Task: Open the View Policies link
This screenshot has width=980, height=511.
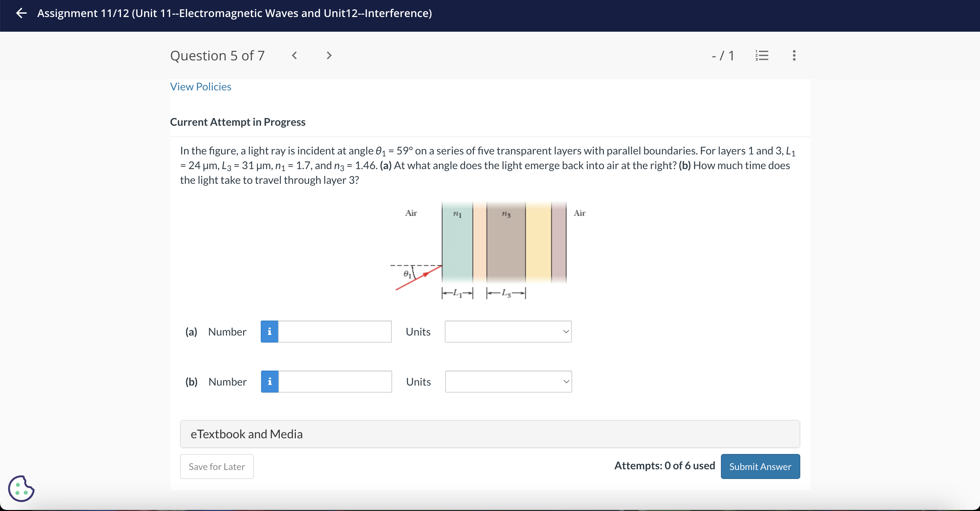Action: (x=200, y=87)
